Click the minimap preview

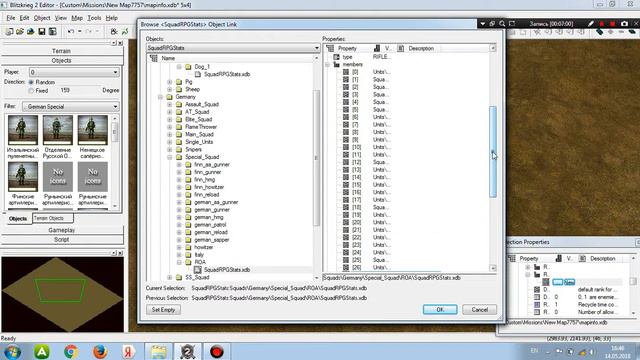point(62,294)
